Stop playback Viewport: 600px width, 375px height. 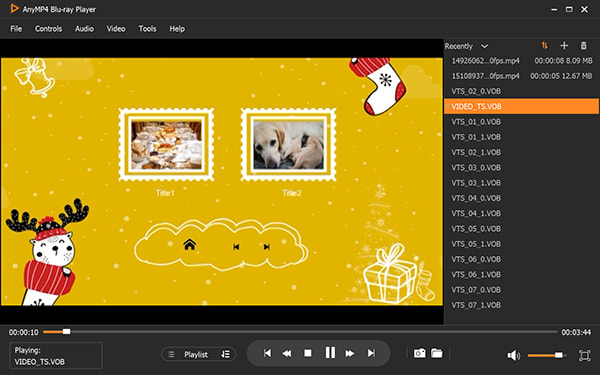tap(308, 353)
